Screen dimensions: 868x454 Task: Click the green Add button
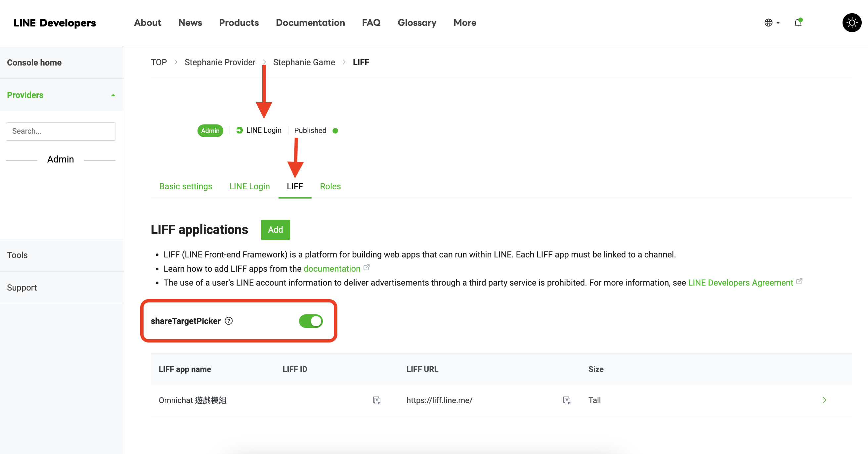click(x=275, y=230)
